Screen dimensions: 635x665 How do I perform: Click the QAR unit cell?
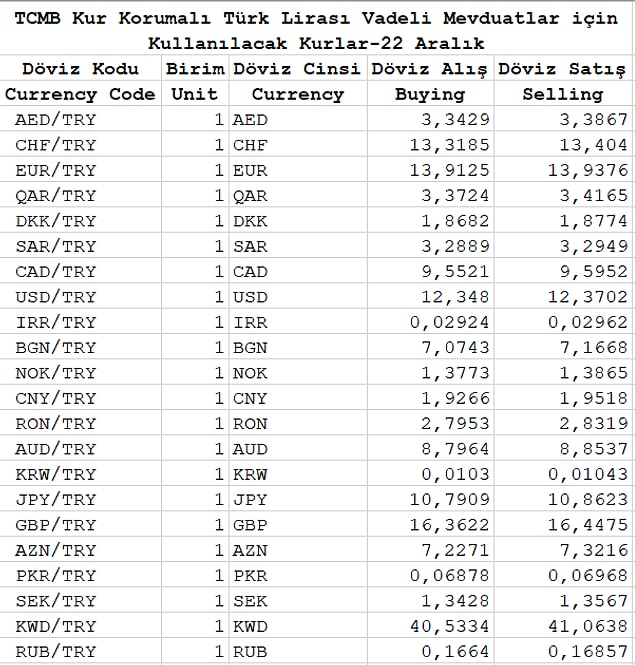(x=195, y=195)
